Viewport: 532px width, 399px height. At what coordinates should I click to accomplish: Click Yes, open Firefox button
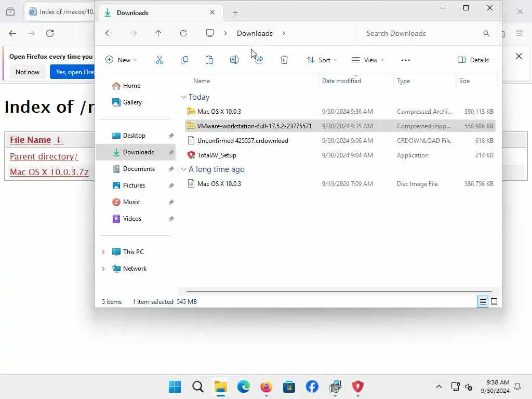72,72
